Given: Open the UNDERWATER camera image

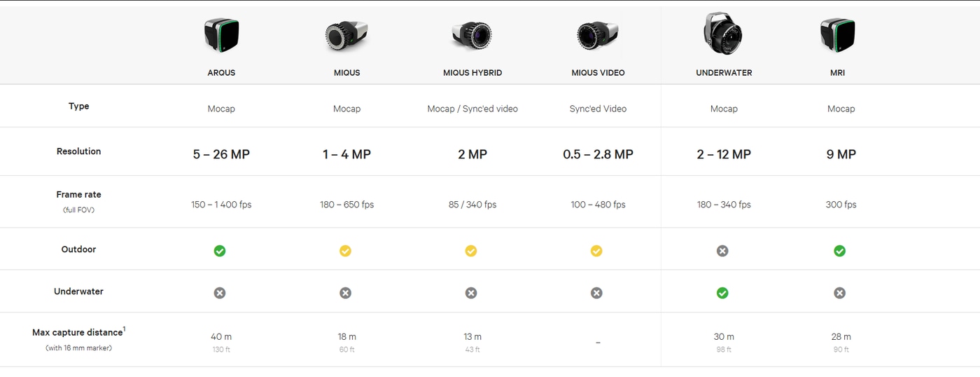Looking at the screenshot, I should click(x=723, y=33).
